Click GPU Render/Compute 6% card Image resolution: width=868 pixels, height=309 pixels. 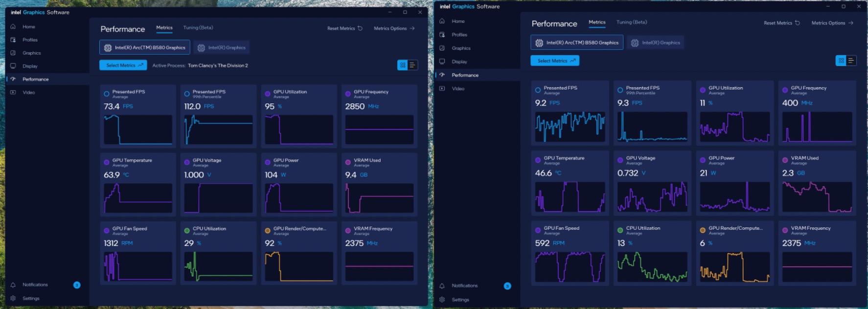click(x=735, y=253)
